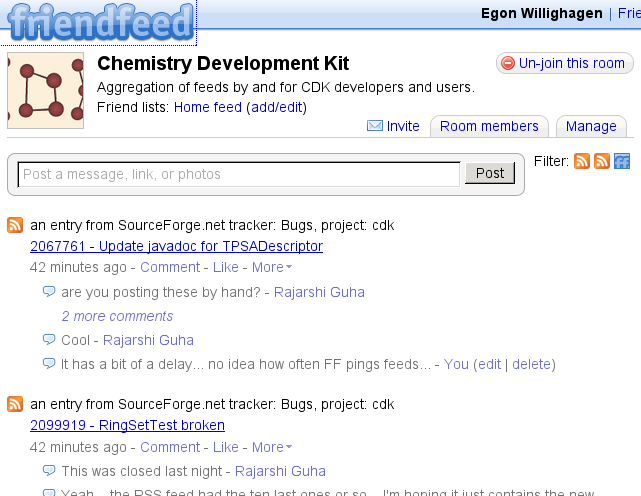The image size is (641, 496).
Task: Select the second orange RSS filter icon
Action: coord(602,161)
